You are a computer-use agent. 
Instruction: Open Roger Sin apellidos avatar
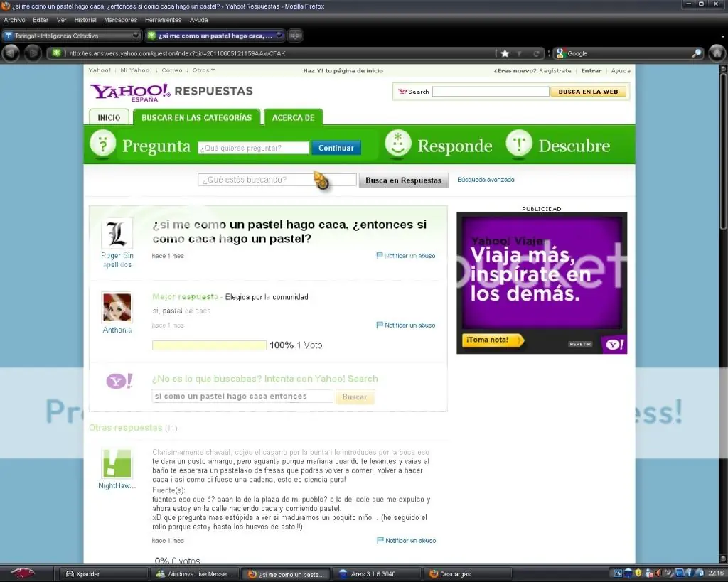[117, 233]
